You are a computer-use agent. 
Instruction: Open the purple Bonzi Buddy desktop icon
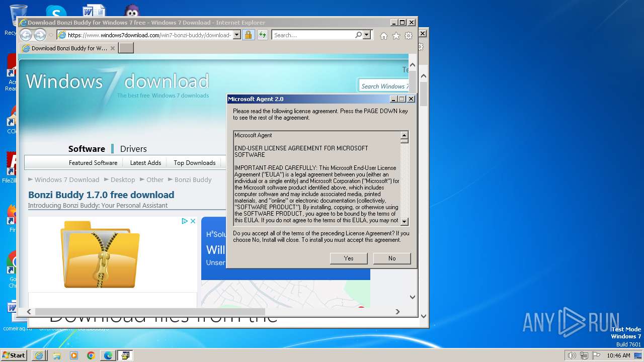pyautogui.click(x=132, y=11)
